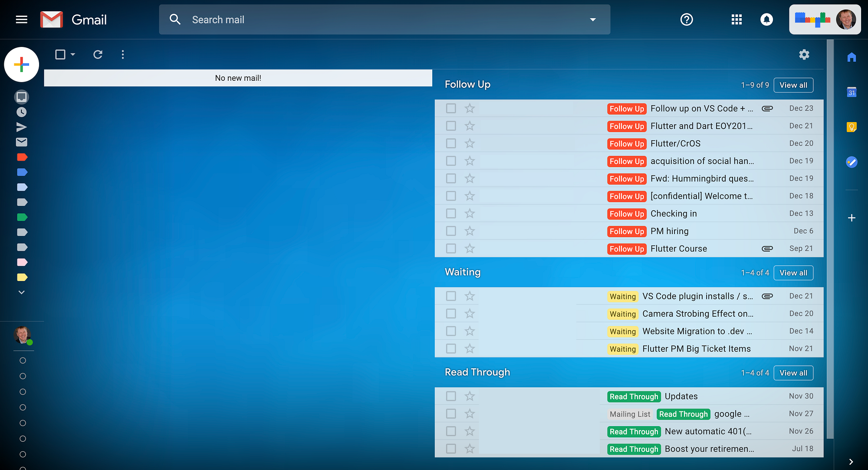Open the Snoozed clock icon

[21, 112]
